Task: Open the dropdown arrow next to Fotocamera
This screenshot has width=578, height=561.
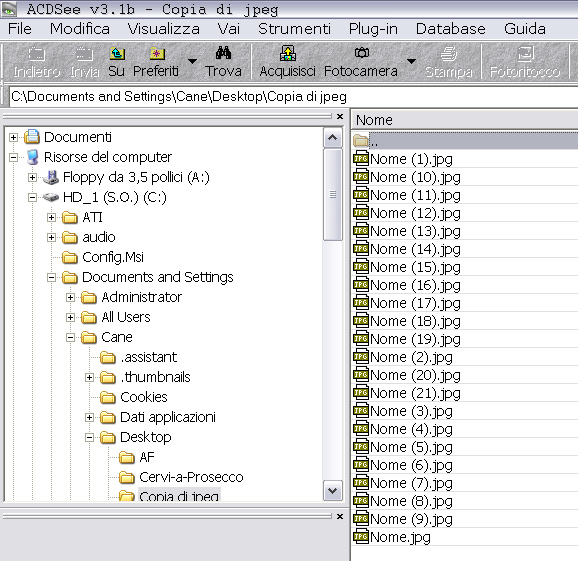Action: click(x=411, y=61)
